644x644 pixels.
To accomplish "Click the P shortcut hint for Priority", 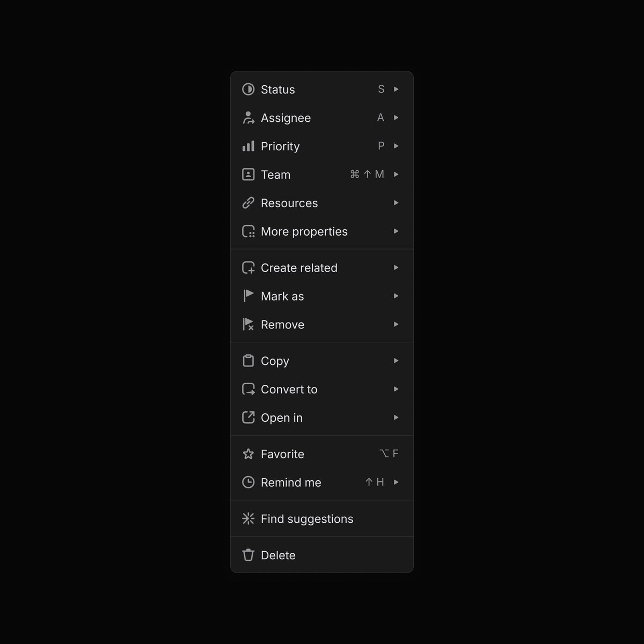I will [381, 146].
